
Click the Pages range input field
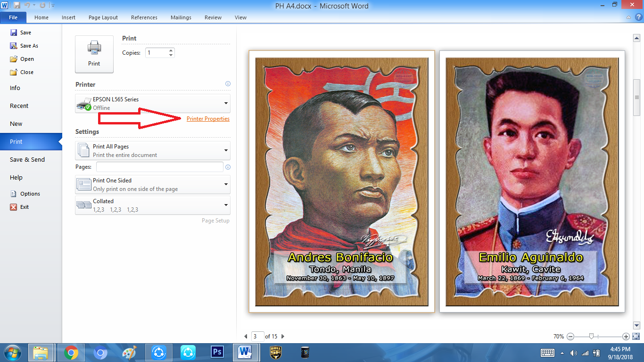pos(160,167)
